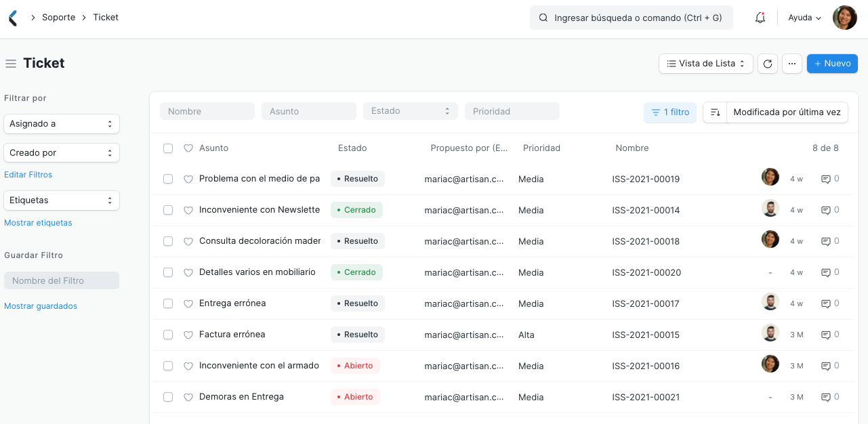868x424 pixels.
Task: Click 'Mostrar etiquetas' link
Action: [x=38, y=223]
